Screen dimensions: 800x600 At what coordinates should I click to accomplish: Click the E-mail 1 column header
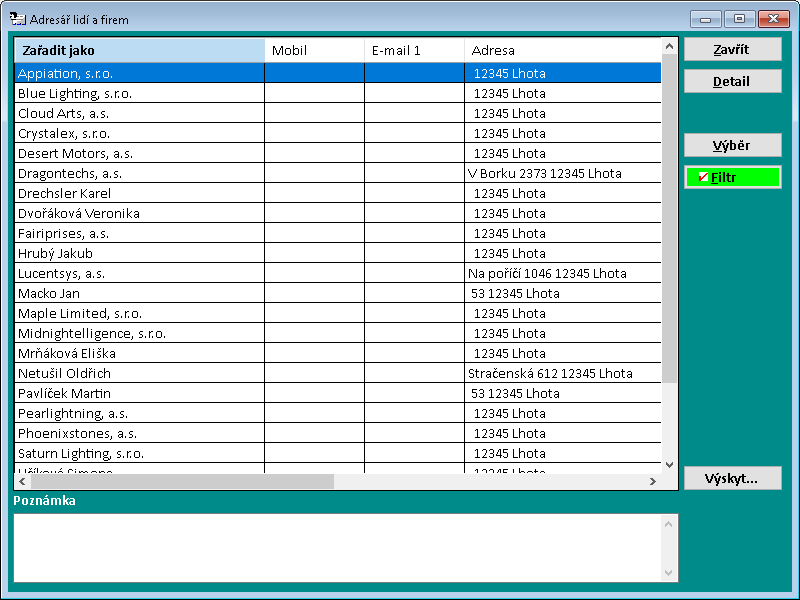414,50
